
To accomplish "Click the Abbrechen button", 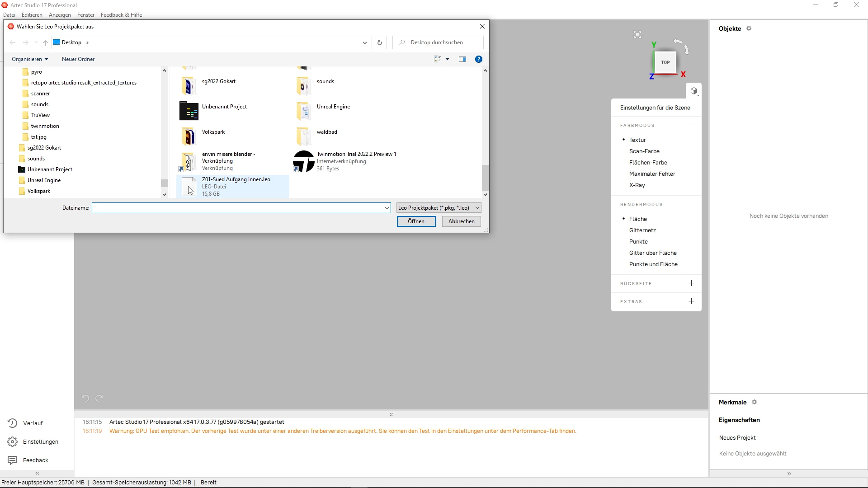I will click(462, 221).
